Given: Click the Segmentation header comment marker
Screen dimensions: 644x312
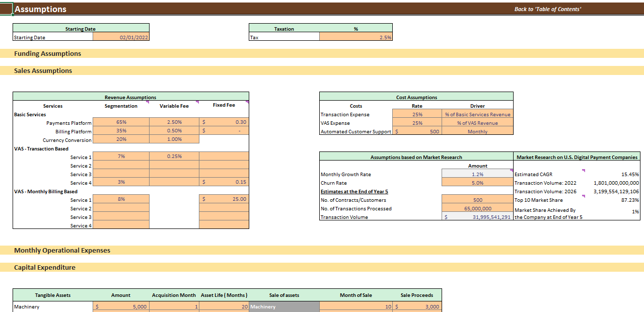Looking at the screenshot, I should (x=148, y=102).
